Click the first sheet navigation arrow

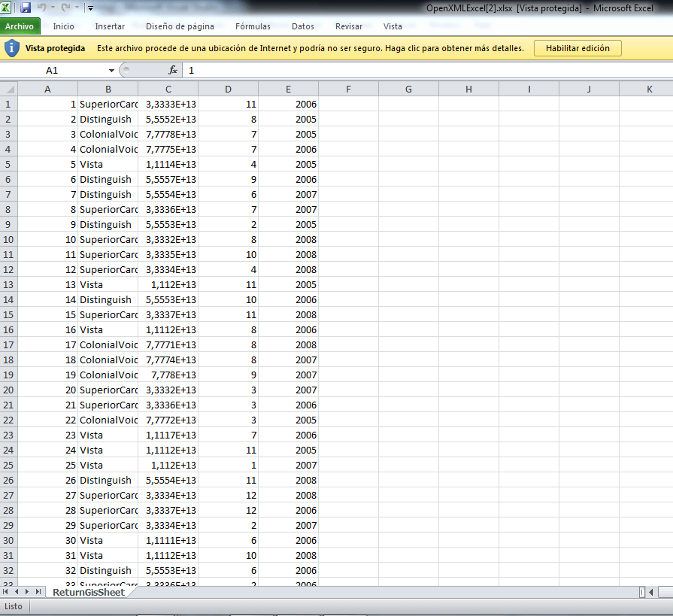pos(5,592)
